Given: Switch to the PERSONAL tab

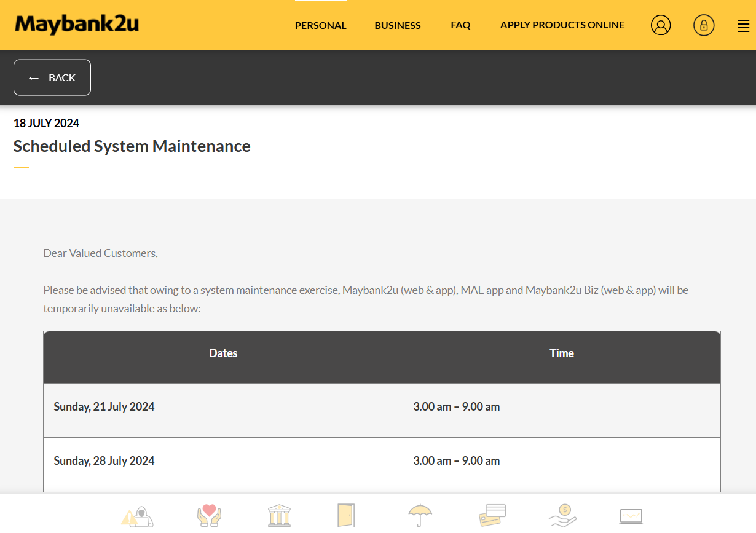Looking at the screenshot, I should [321, 25].
